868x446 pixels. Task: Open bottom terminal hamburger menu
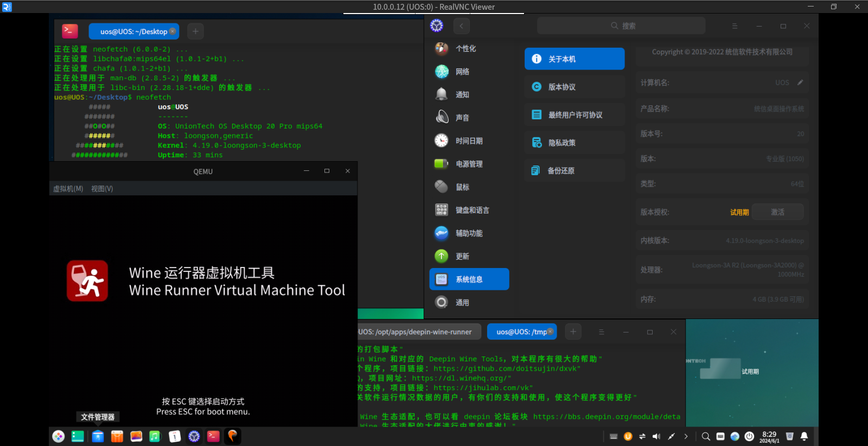pyautogui.click(x=601, y=332)
